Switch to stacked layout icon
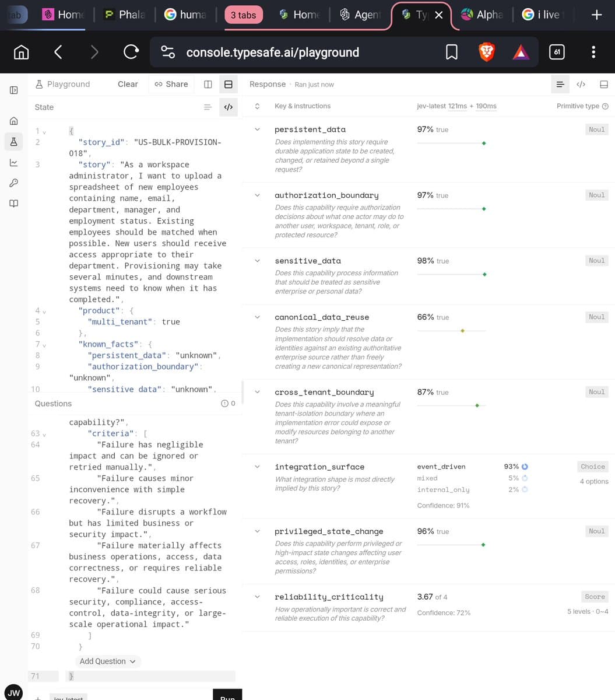The height and width of the screenshot is (700, 615). point(229,84)
